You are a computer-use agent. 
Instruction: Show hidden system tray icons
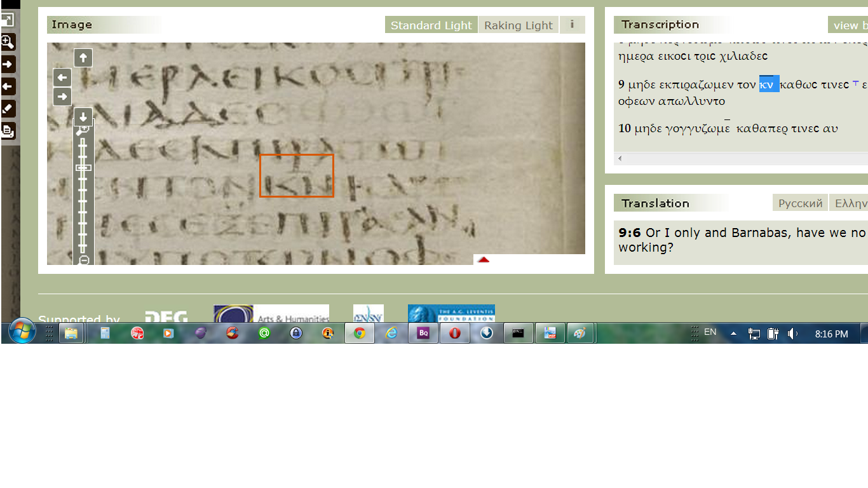pyautogui.click(x=733, y=334)
